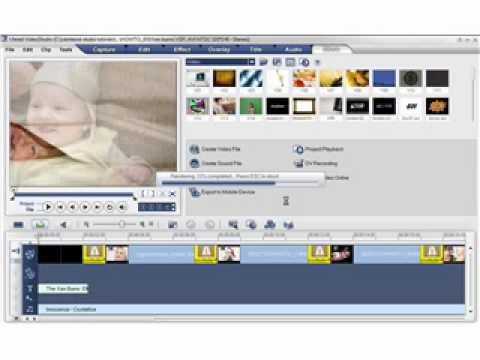Switch to the Edit step tab
Viewport: 480px width, 360px height.
click(x=144, y=50)
